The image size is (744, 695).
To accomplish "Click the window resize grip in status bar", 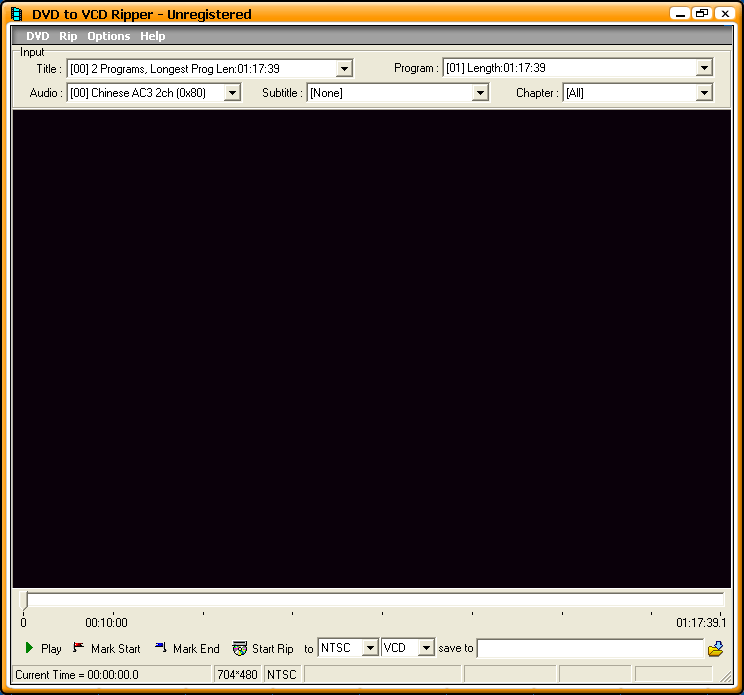I will [x=726, y=677].
